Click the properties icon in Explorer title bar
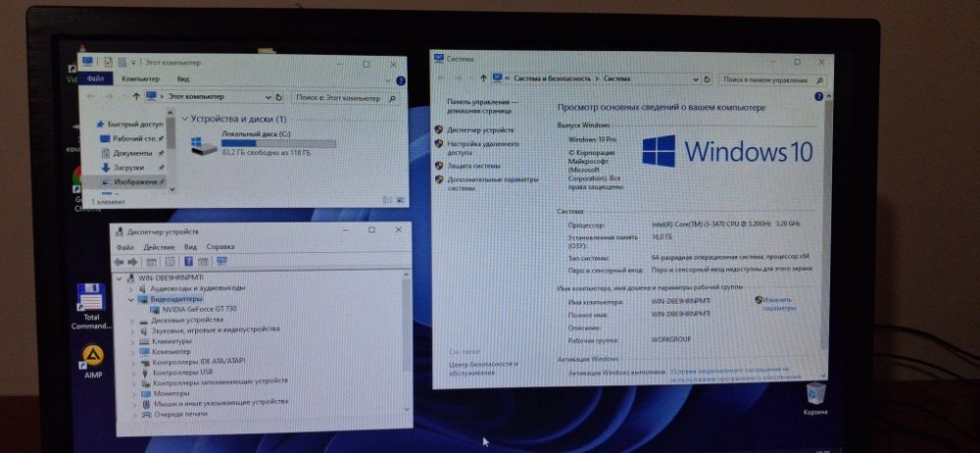 108,62
